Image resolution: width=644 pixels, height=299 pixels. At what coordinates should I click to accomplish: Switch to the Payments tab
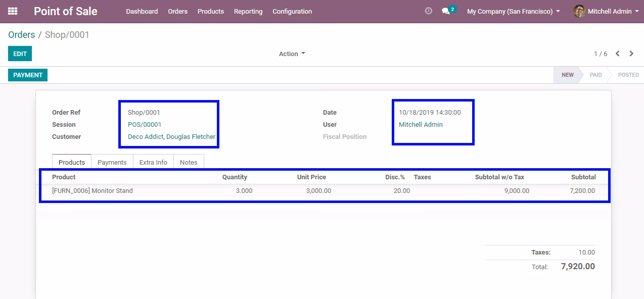pyautogui.click(x=112, y=162)
